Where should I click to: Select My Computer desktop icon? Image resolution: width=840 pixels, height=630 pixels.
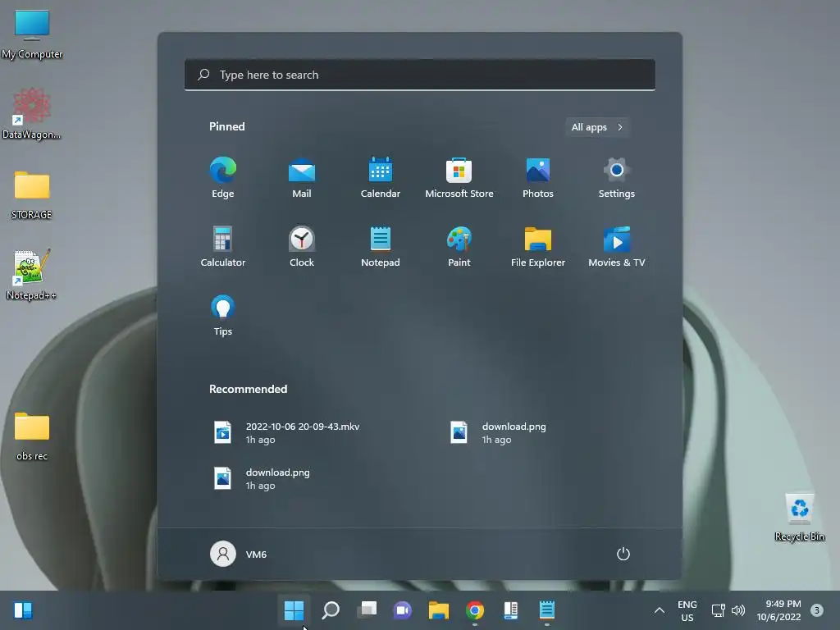pyautogui.click(x=32, y=34)
